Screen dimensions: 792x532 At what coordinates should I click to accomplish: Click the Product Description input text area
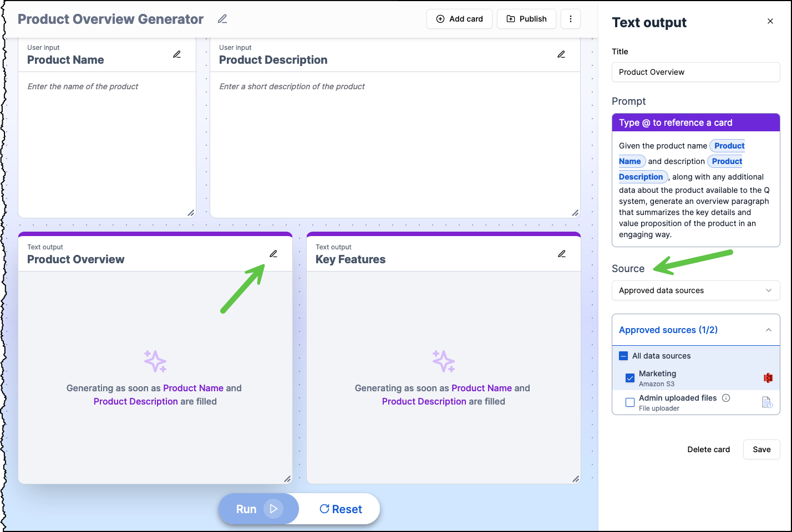(395, 144)
